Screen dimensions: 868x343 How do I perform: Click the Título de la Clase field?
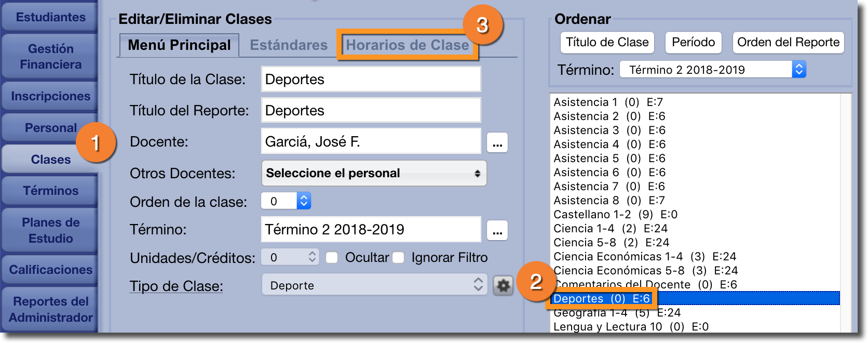tap(371, 80)
